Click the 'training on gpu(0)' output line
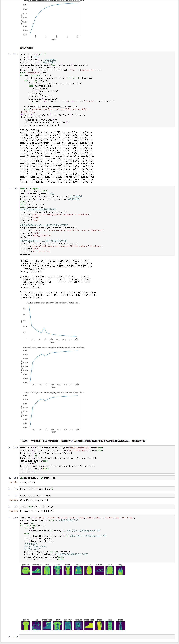The image size is (179, 644). [x=30, y=130]
